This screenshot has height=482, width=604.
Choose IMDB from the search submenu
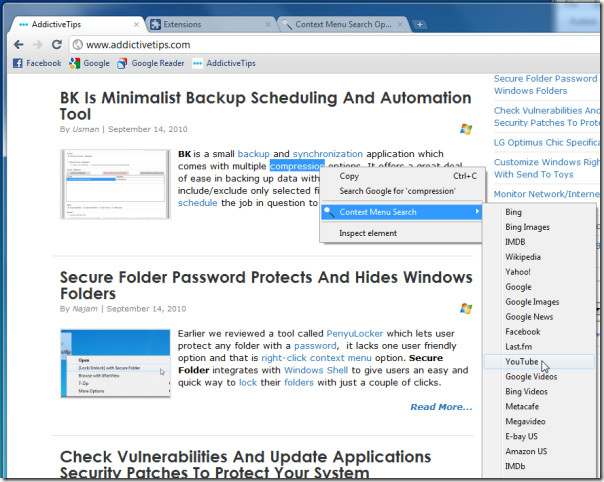coord(539,242)
